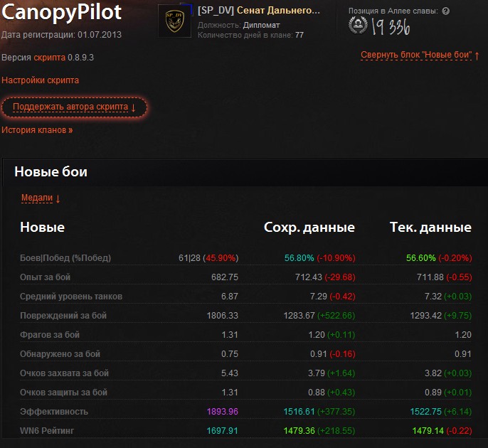488x448 pixels.
Task: Open Настройки скрипта settings
Action: (x=41, y=80)
